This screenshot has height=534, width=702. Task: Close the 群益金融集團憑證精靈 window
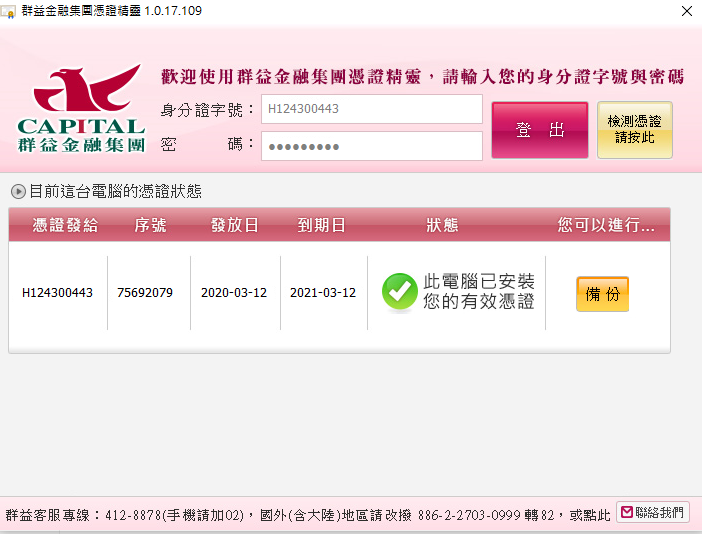(x=687, y=11)
